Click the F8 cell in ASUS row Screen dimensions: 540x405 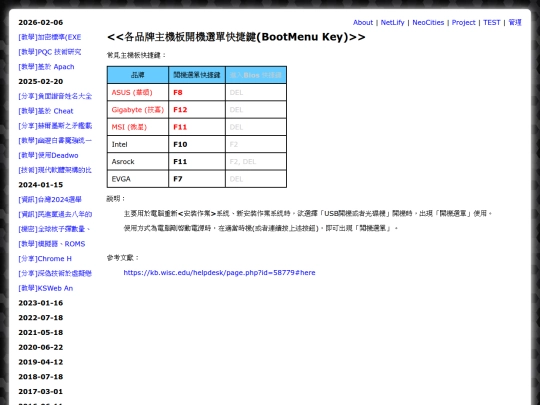(197, 93)
